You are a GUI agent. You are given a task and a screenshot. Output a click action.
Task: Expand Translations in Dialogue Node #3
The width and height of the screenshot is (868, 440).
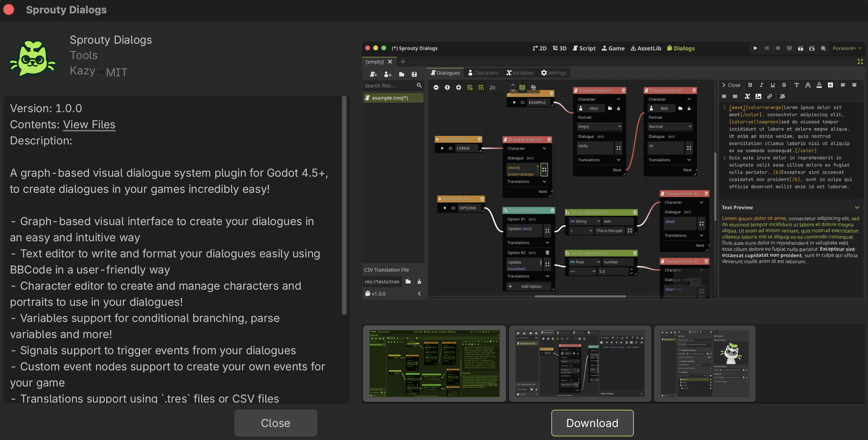(543, 181)
